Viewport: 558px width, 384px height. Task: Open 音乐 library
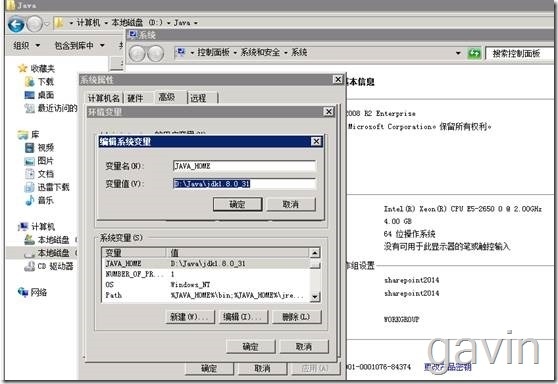tap(40, 200)
